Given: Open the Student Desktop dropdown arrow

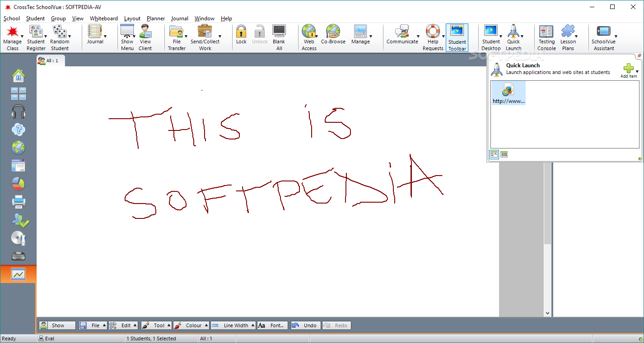Looking at the screenshot, I should pyautogui.click(x=500, y=36).
